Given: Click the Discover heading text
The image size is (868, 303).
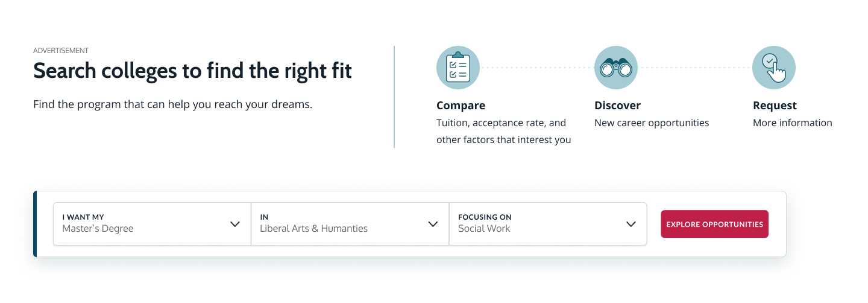Looking at the screenshot, I should tap(617, 106).
